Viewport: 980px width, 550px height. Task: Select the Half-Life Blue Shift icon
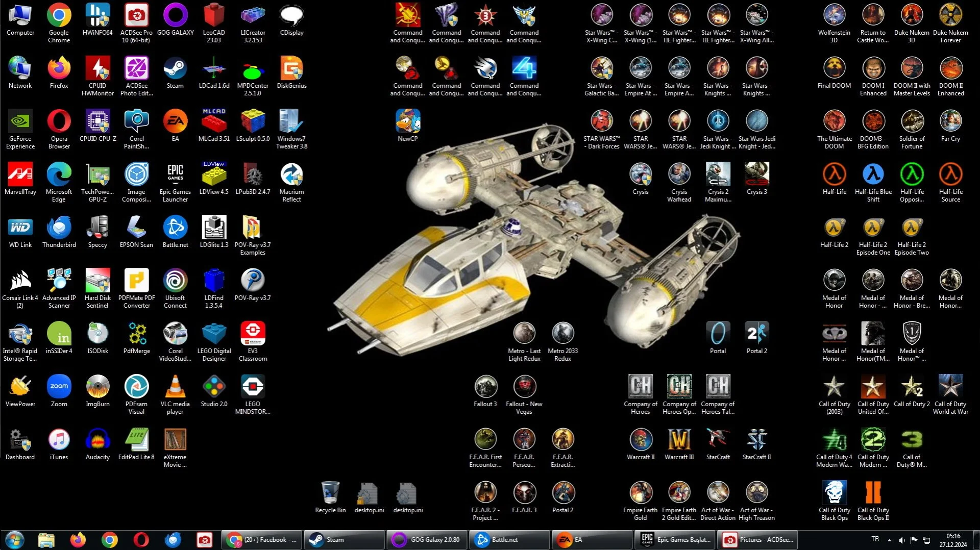point(873,182)
